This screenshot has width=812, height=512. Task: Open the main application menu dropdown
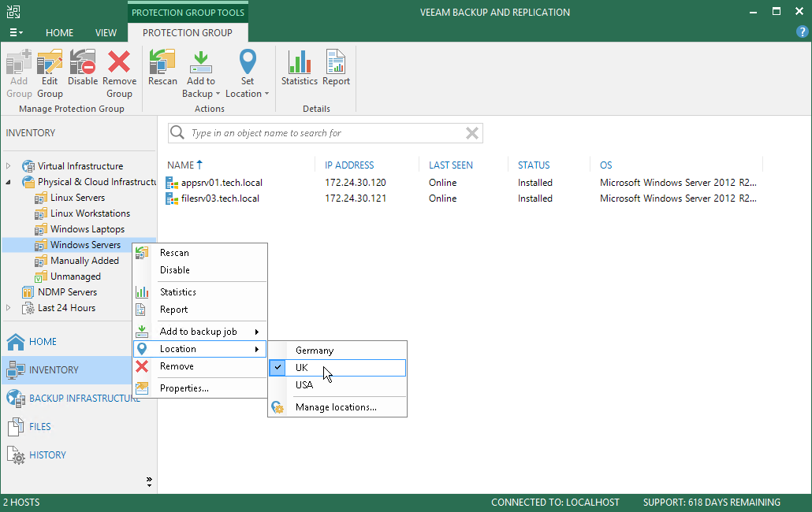[x=16, y=32]
